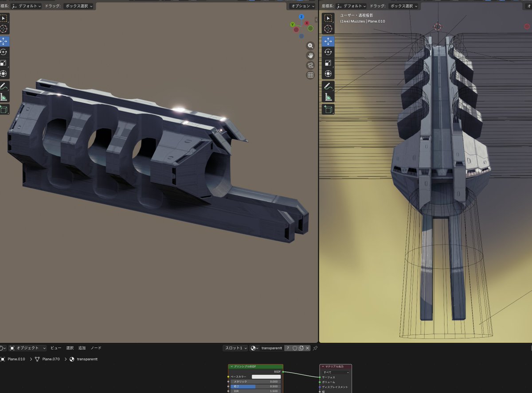Activate the Transform tool in right viewport
The width and height of the screenshot is (532, 393).
[328, 74]
